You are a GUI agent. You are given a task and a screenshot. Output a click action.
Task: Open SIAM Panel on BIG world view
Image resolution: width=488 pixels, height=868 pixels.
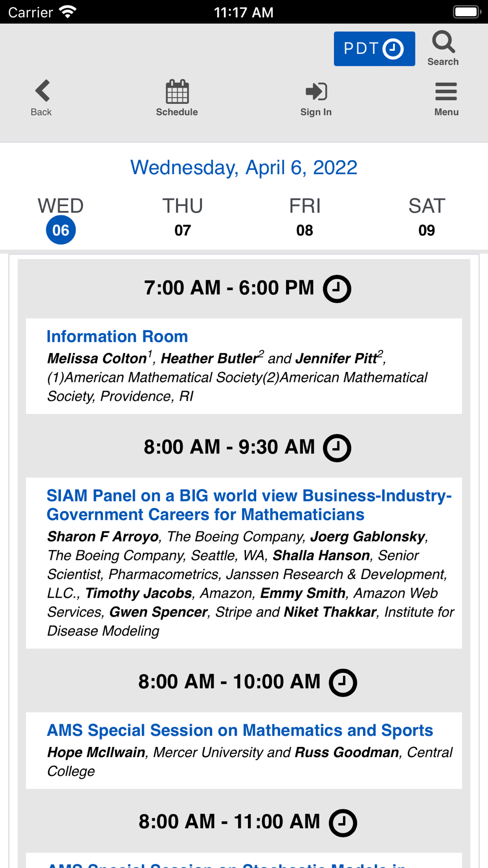tap(249, 505)
